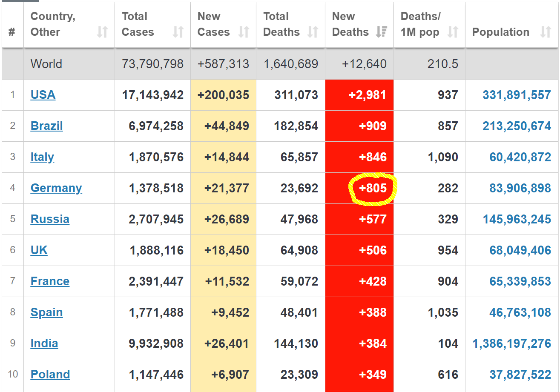Visit the France country page
Viewport: 560px width, 392px height.
pyautogui.click(x=50, y=281)
